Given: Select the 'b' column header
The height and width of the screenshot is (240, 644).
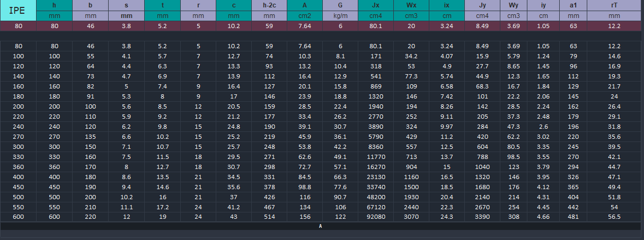Looking at the screenshot, I should pos(90,5).
